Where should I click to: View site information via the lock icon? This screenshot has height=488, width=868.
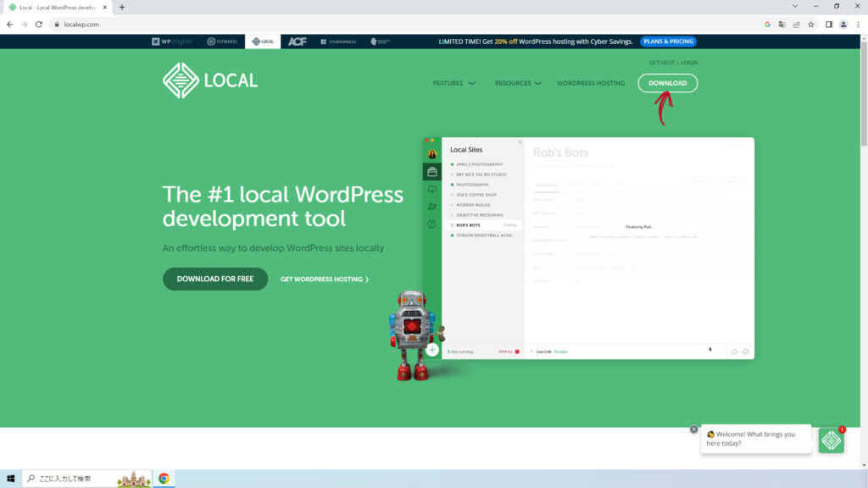57,25
